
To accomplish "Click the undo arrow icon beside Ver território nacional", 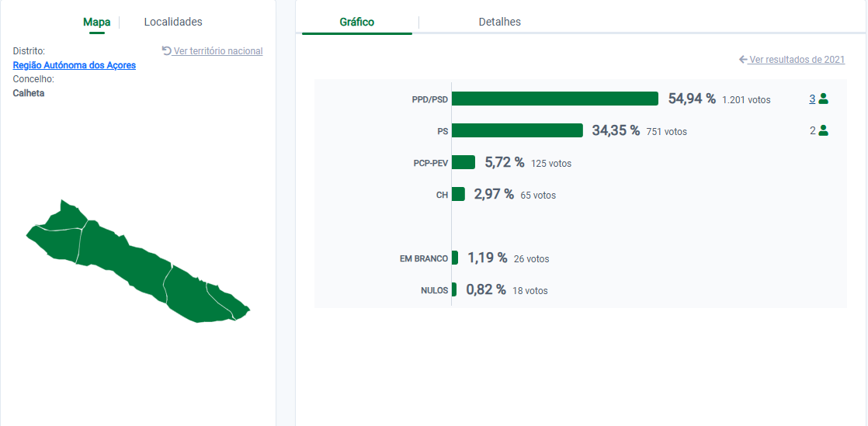I will pos(166,50).
